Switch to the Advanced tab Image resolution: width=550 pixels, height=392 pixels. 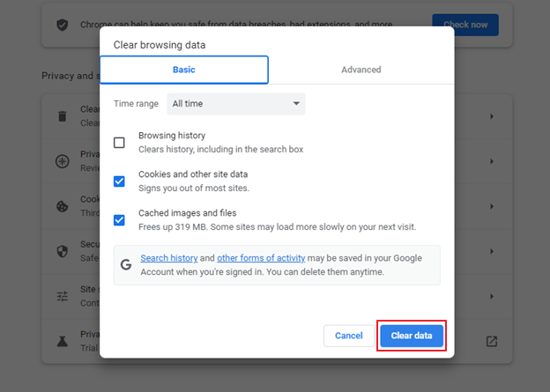361,70
